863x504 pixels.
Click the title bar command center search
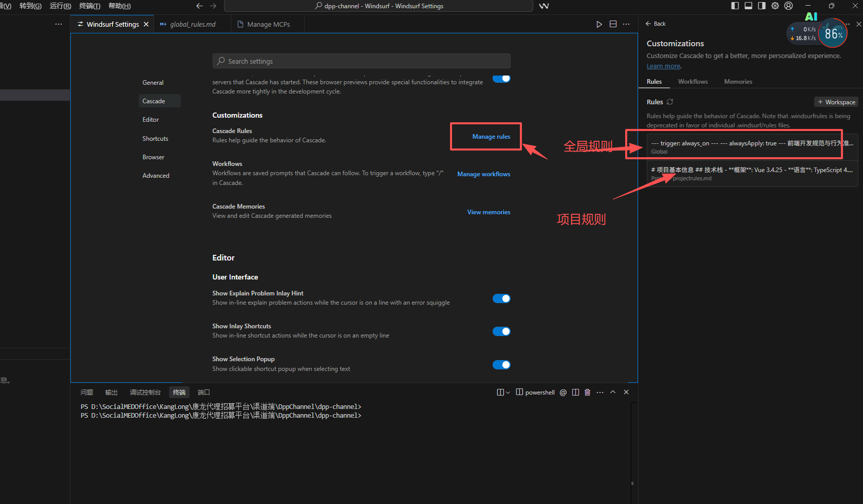(378, 6)
